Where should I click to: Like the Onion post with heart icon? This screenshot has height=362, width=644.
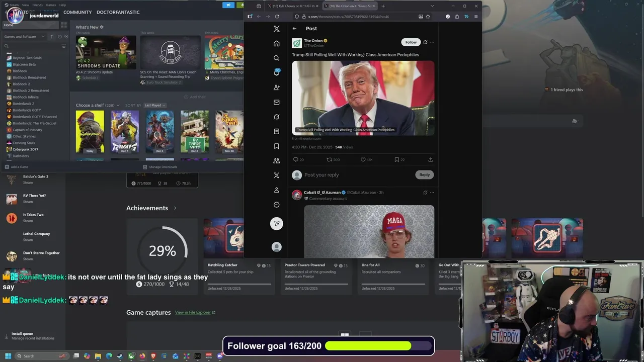click(363, 159)
